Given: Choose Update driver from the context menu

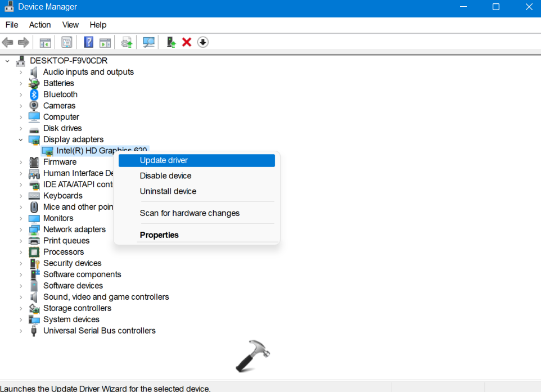Looking at the screenshot, I should click(x=164, y=160).
